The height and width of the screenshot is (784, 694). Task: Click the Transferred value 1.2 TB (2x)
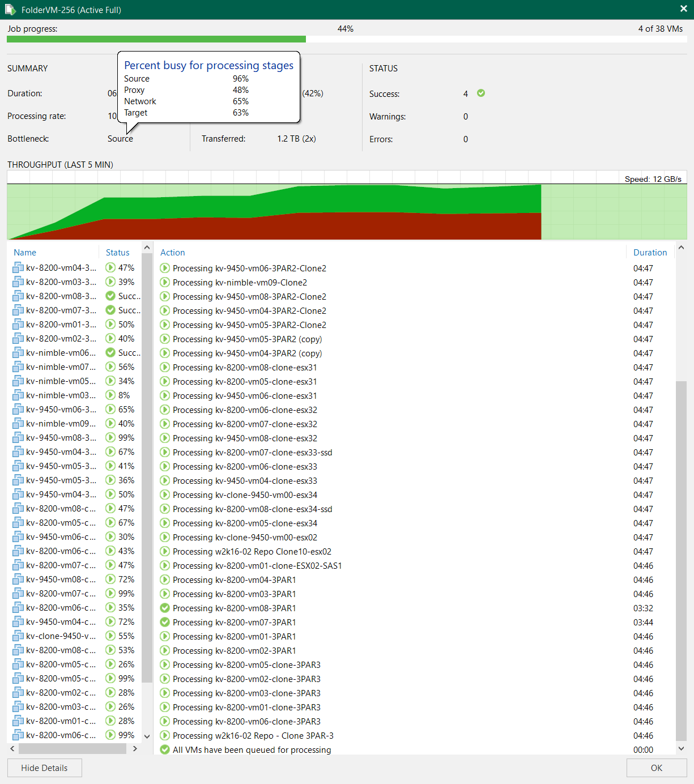pyautogui.click(x=296, y=139)
